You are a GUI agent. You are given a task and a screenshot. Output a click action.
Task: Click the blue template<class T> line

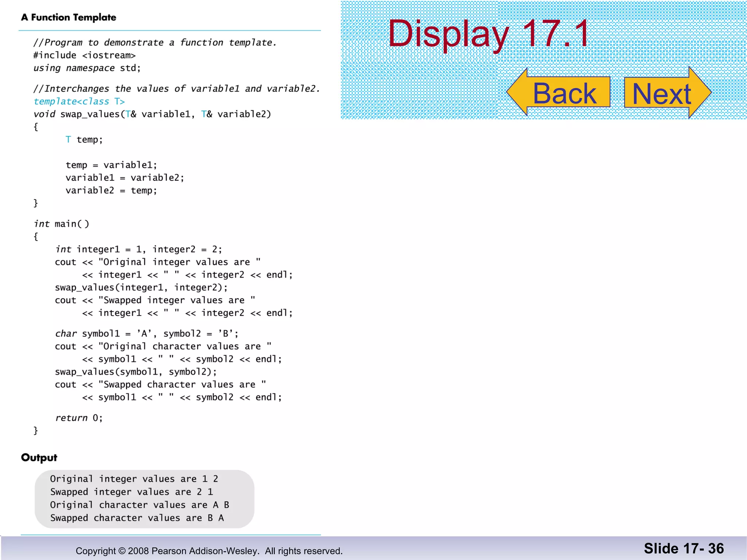click(79, 101)
